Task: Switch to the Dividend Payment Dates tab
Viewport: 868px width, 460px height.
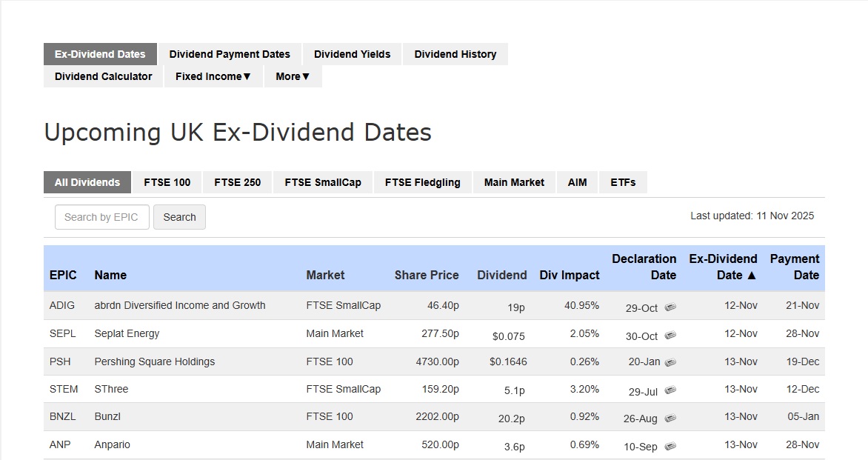Action: [230, 54]
